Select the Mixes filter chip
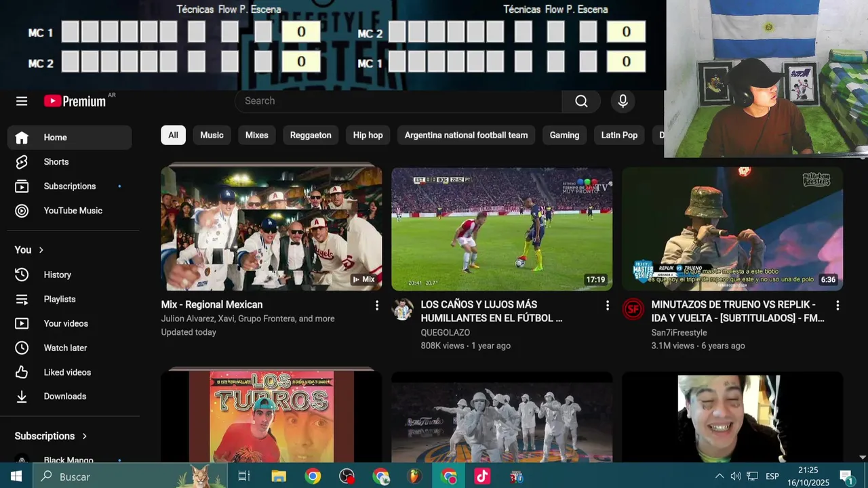868x488 pixels. tap(256, 135)
